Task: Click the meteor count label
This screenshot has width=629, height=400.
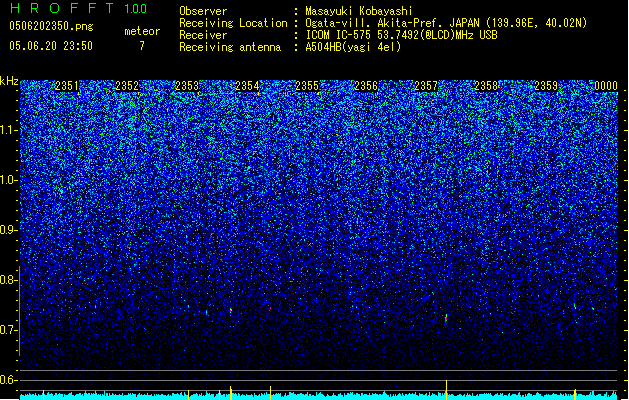Action: click(x=142, y=31)
